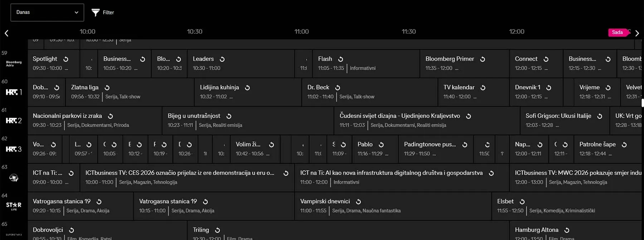Open the Danas day dropdown
644x240 pixels.
point(47,13)
